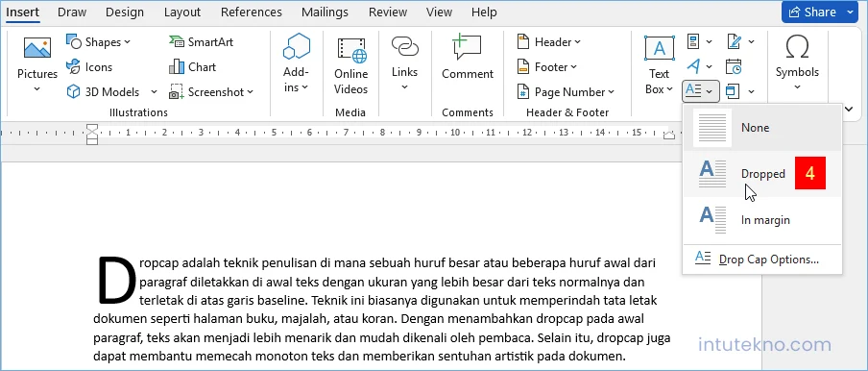Choose the Dropped drop cap style
This screenshot has width=868, height=371.
point(762,174)
